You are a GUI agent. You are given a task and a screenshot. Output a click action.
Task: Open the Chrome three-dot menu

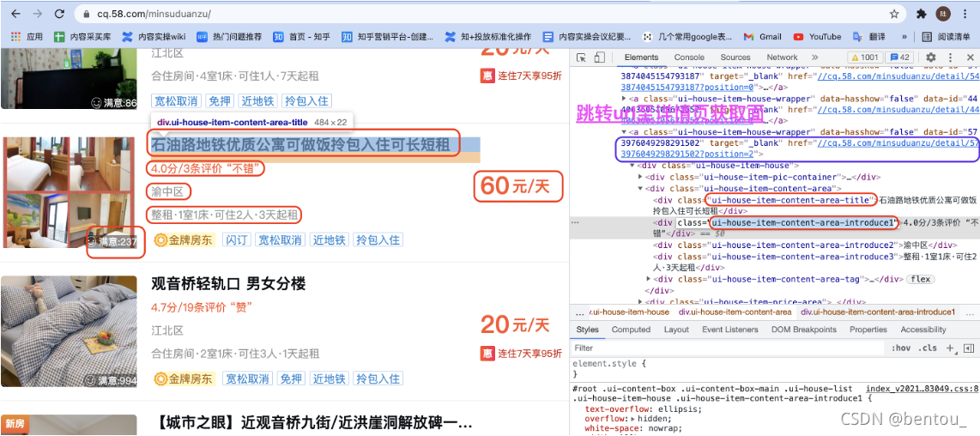point(965,13)
